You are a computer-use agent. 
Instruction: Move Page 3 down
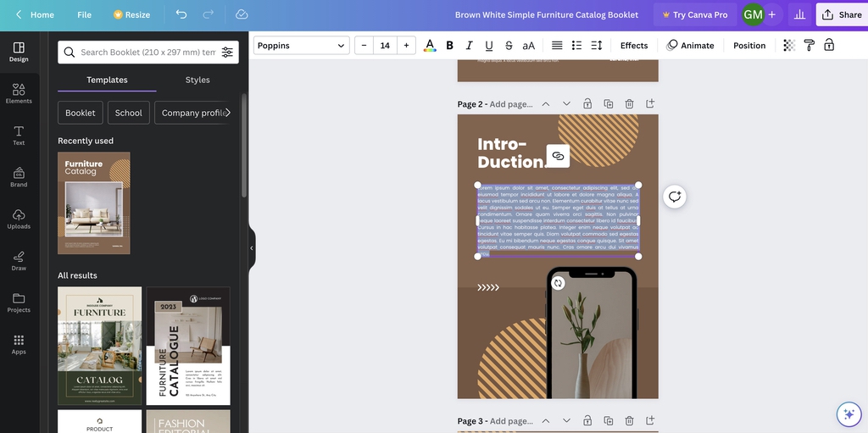[x=566, y=421]
